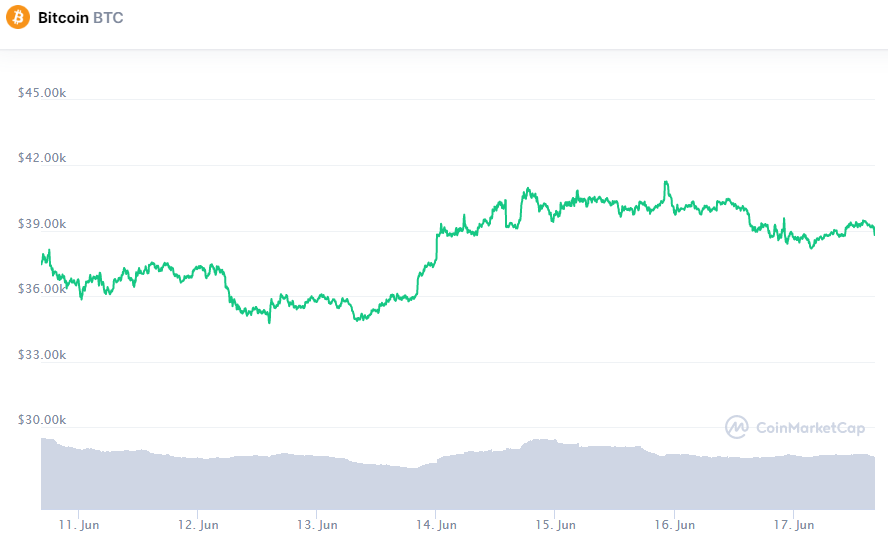Click the 14. Jun date marker

(436, 524)
